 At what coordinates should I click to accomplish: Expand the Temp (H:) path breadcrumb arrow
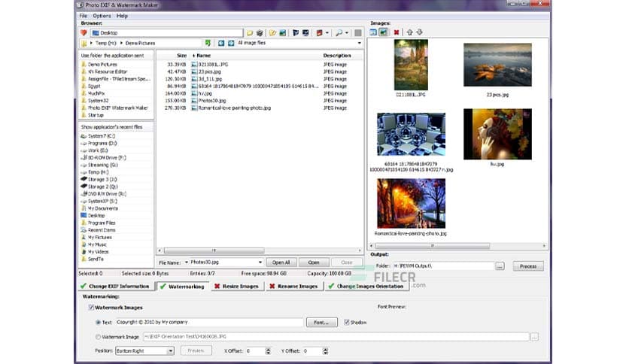91,43
